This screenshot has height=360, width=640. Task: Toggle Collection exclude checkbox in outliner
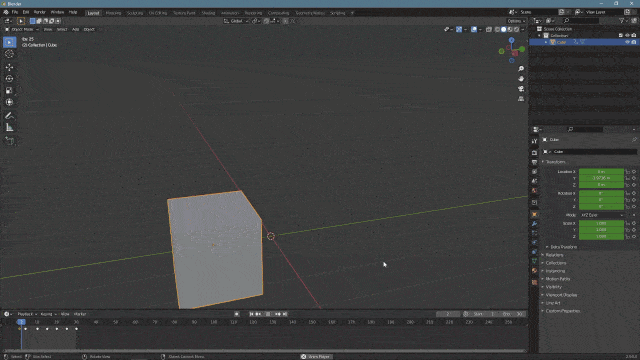pyautogui.click(x=621, y=36)
